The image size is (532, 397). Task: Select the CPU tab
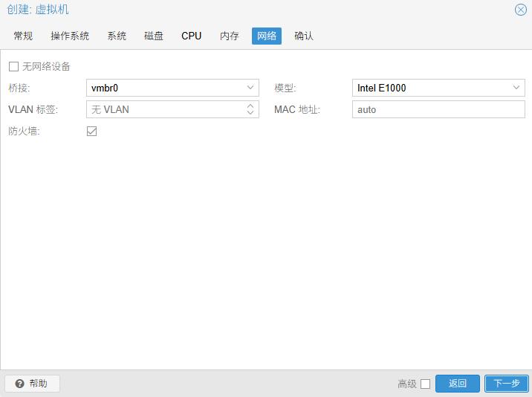(191, 36)
